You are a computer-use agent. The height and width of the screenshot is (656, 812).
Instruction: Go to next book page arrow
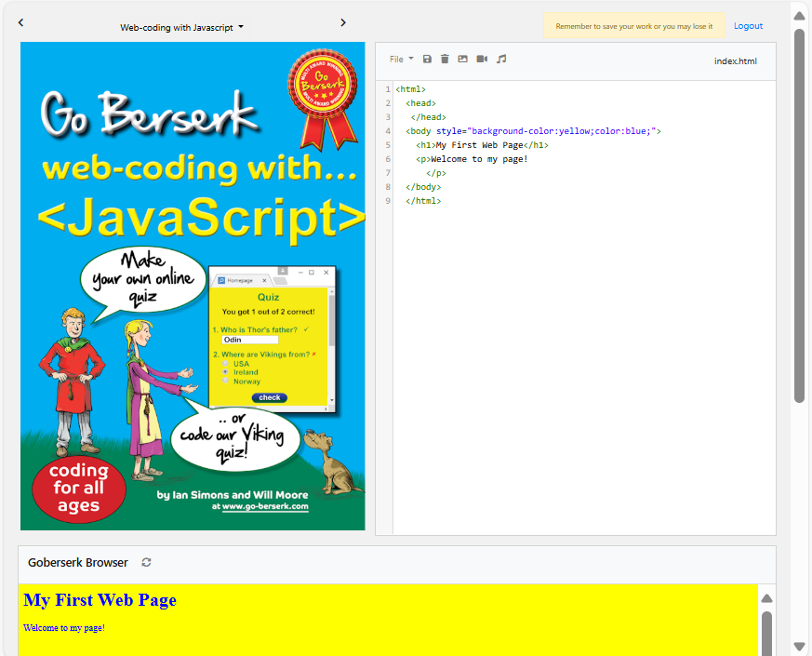tap(343, 22)
